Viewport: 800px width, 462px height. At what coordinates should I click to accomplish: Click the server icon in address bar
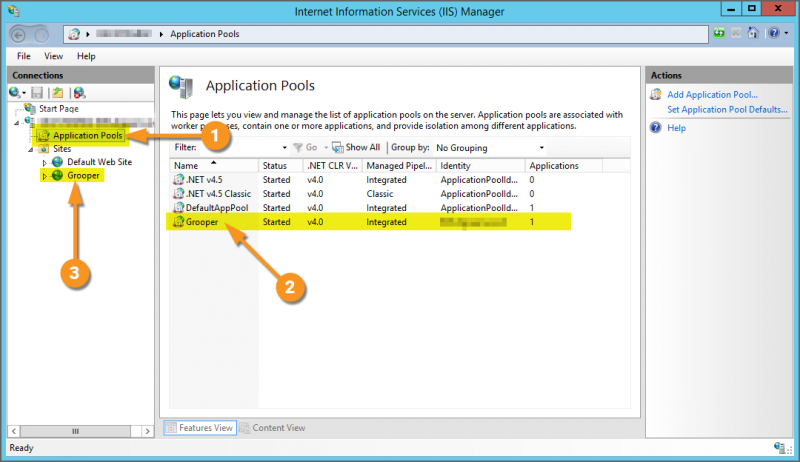coord(74,34)
